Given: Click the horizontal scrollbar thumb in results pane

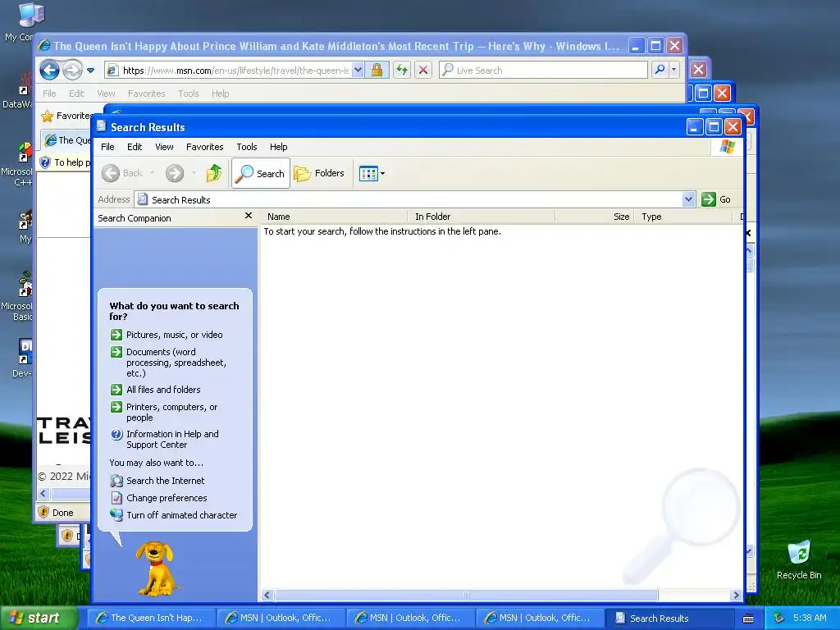Looking at the screenshot, I should coord(466,596).
